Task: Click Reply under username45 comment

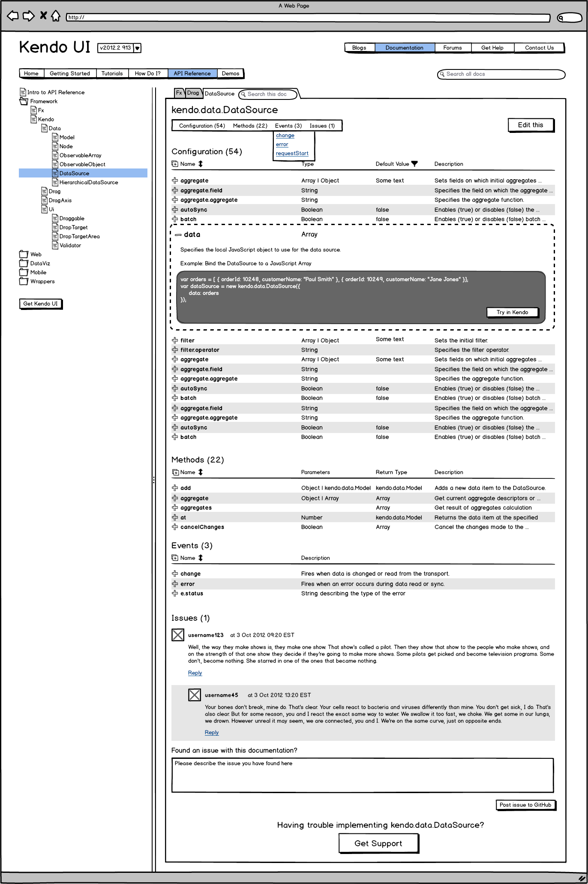Action: 212,733
